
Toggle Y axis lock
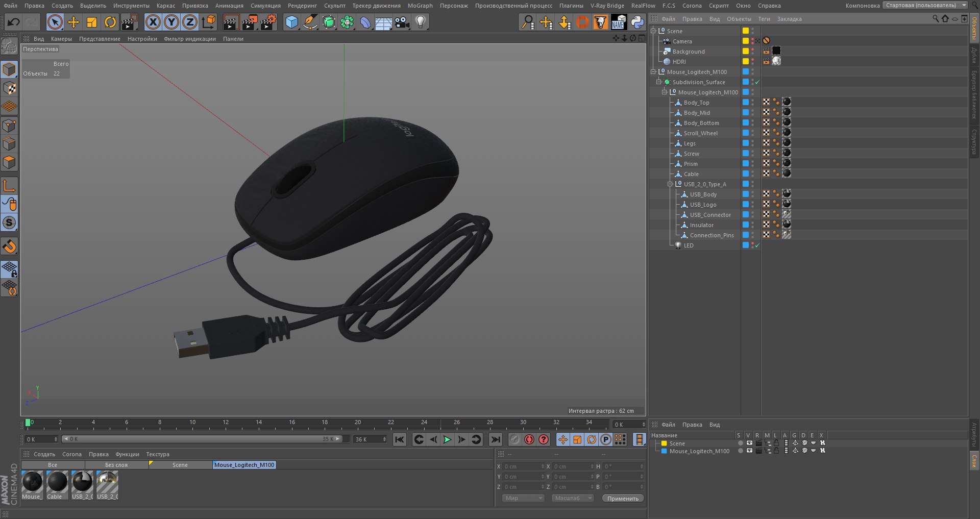pyautogui.click(x=171, y=22)
